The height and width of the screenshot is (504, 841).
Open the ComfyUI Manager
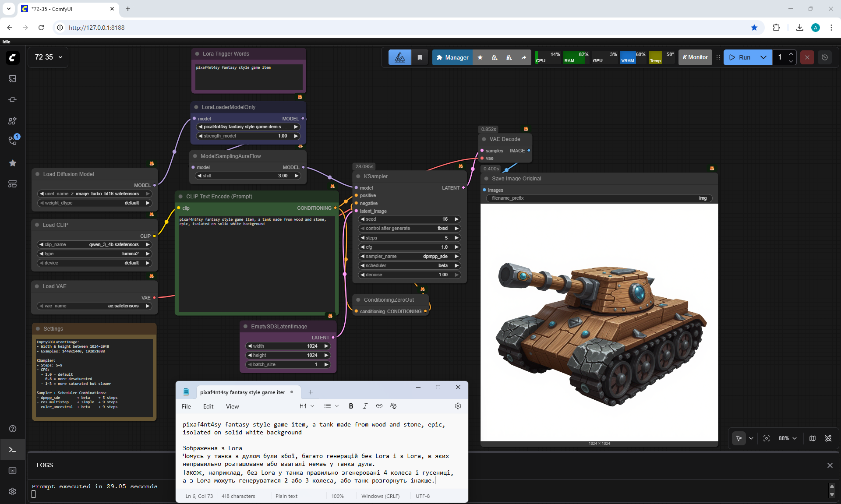point(452,57)
